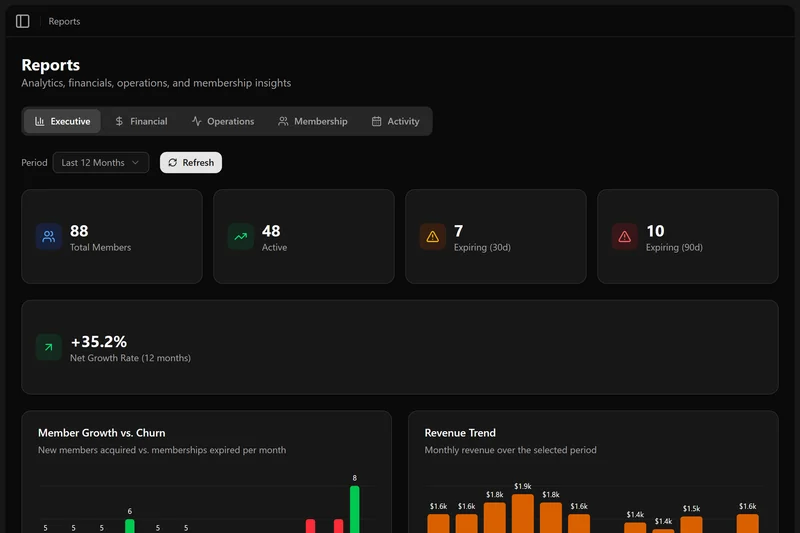Click the 10 Expiring (90d) value
Image resolution: width=800 pixels, height=533 pixels.
tap(655, 231)
